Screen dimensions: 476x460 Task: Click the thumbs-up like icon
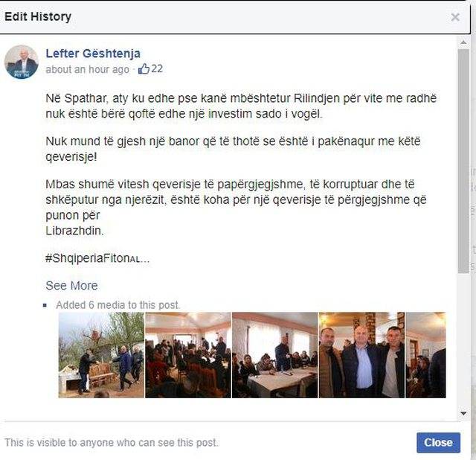pyautogui.click(x=144, y=69)
